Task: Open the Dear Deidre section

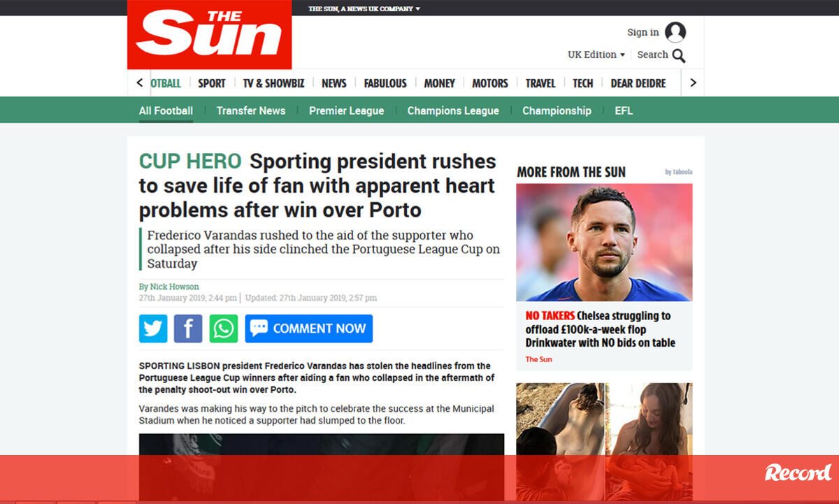Action: click(638, 83)
